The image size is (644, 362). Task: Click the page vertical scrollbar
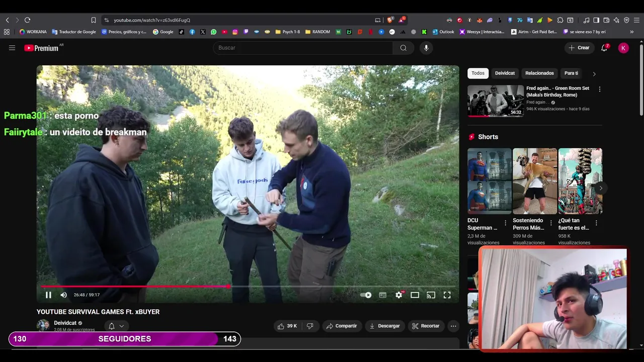pos(641,80)
